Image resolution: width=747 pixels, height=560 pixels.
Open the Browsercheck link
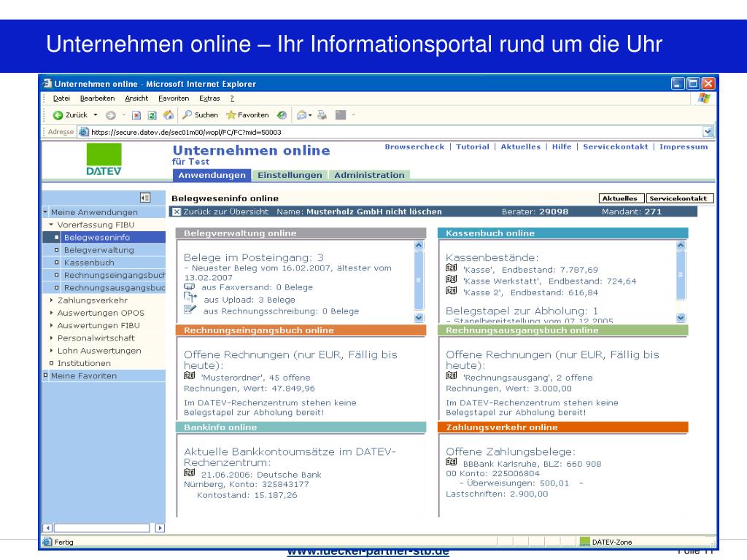[x=414, y=147]
